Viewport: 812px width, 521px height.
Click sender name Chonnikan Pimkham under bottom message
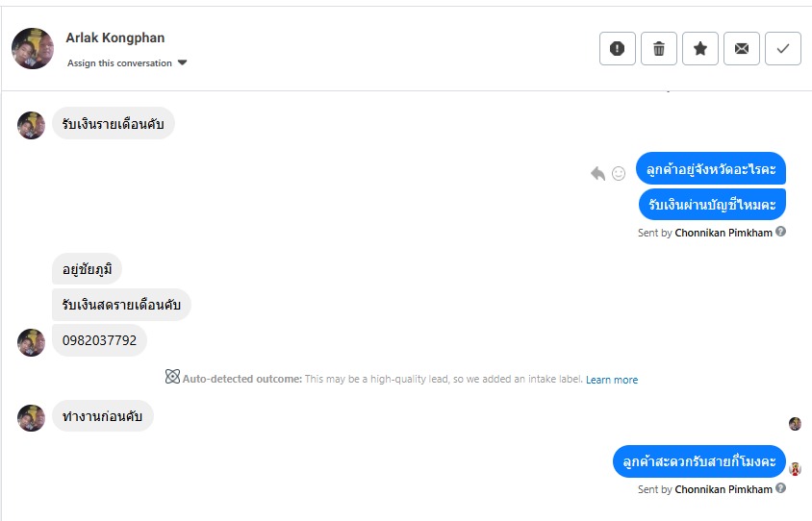[723, 489]
